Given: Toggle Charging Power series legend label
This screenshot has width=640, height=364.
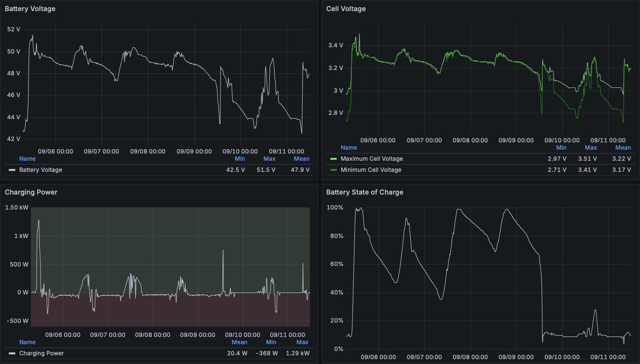Looking at the screenshot, I should (x=41, y=353).
